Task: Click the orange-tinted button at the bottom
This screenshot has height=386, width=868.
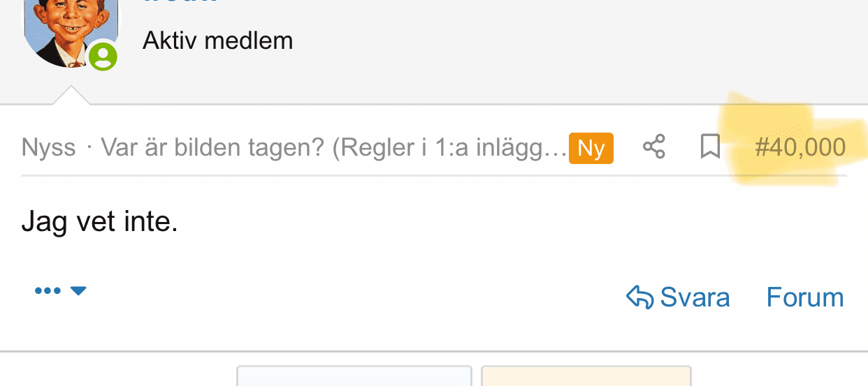Action: pos(586,377)
